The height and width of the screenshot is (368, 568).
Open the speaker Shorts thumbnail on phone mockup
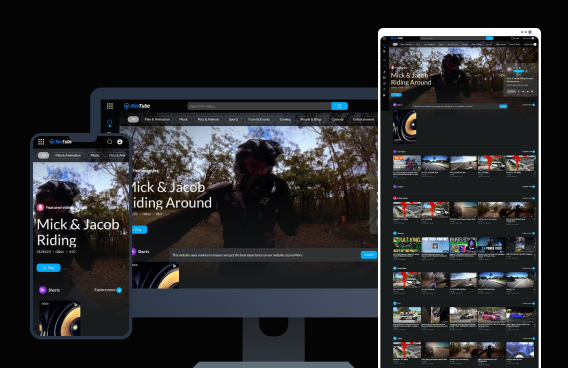tap(60, 318)
